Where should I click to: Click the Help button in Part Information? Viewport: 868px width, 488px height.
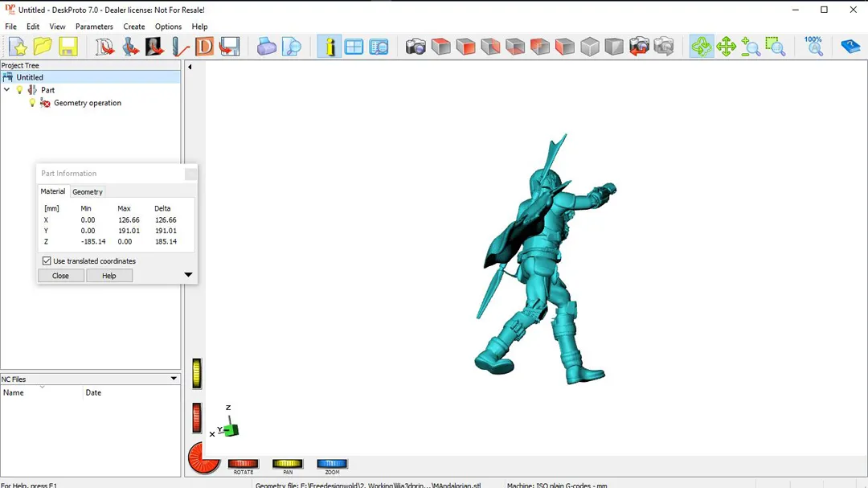coord(109,276)
